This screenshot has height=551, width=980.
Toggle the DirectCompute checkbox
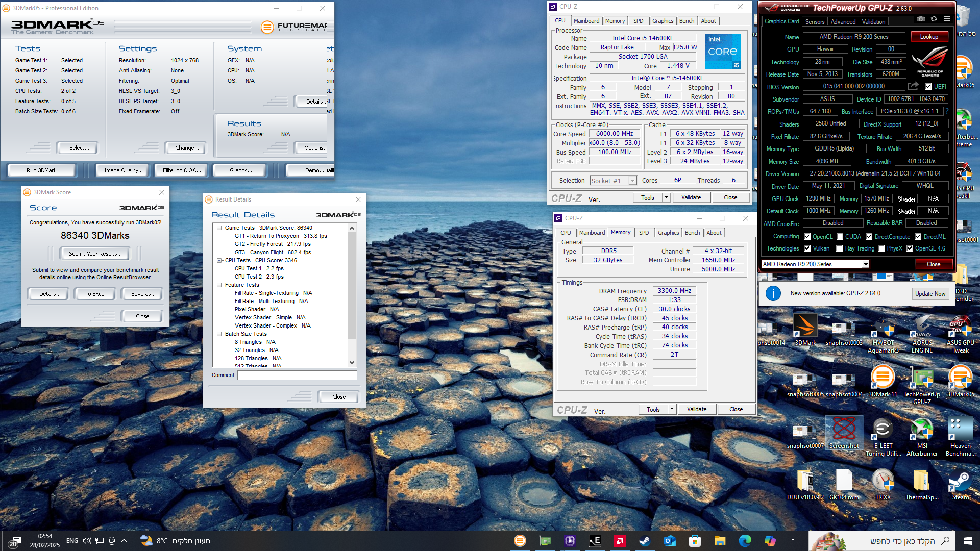click(869, 237)
